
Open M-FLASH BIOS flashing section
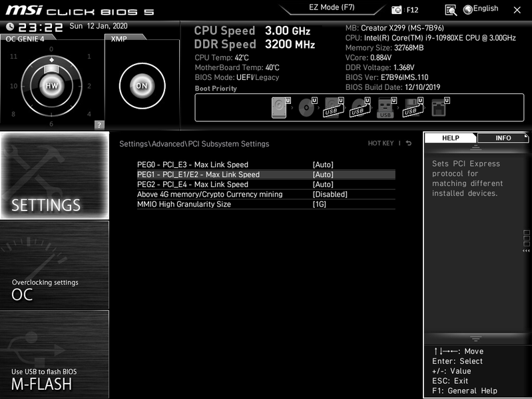coord(55,354)
